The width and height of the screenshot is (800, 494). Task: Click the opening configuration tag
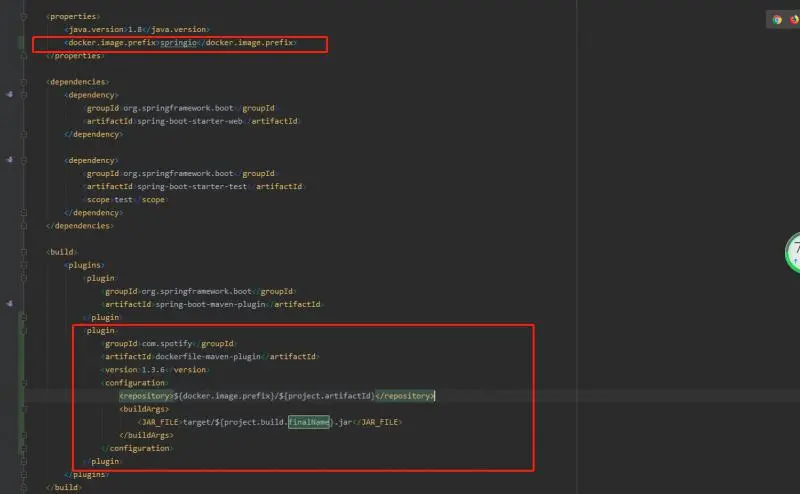click(135, 383)
